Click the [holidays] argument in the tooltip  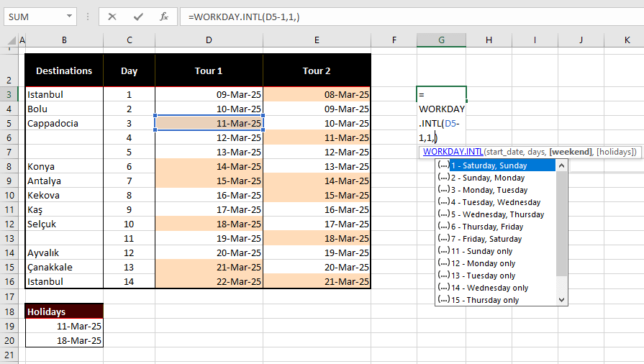point(616,152)
